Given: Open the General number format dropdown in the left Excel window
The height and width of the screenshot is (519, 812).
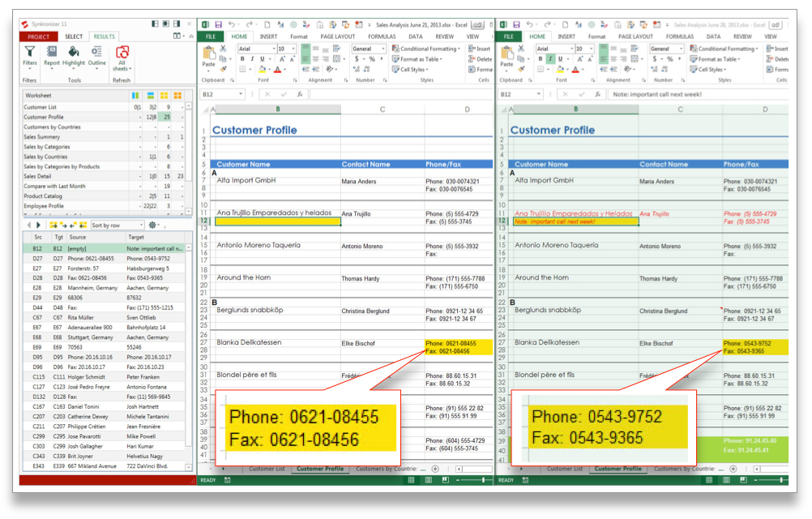Looking at the screenshot, I should (383, 49).
